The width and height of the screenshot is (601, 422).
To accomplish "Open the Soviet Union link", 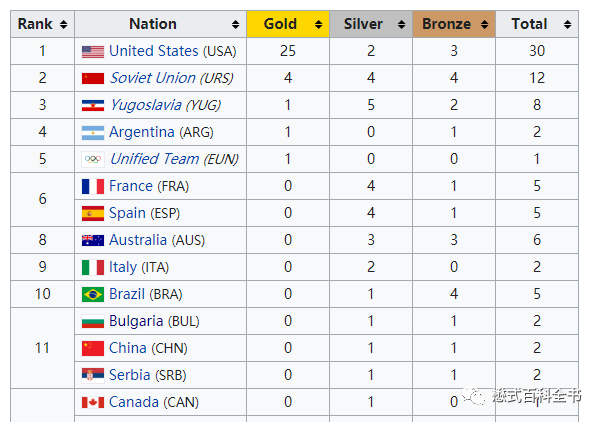I will coord(153,78).
